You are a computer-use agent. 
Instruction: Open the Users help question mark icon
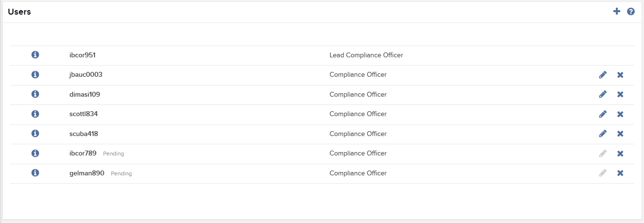click(631, 11)
